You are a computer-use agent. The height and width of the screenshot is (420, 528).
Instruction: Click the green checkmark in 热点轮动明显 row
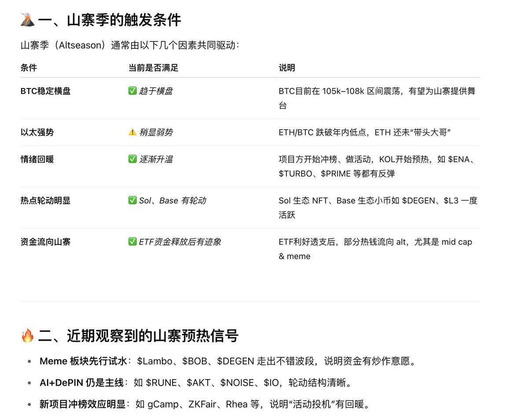tap(132, 201)
